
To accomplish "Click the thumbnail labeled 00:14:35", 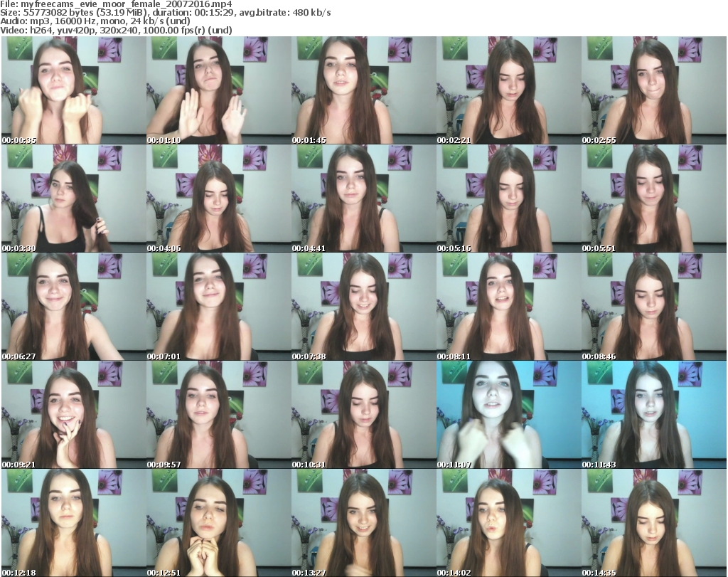I will tap(654, 523).
